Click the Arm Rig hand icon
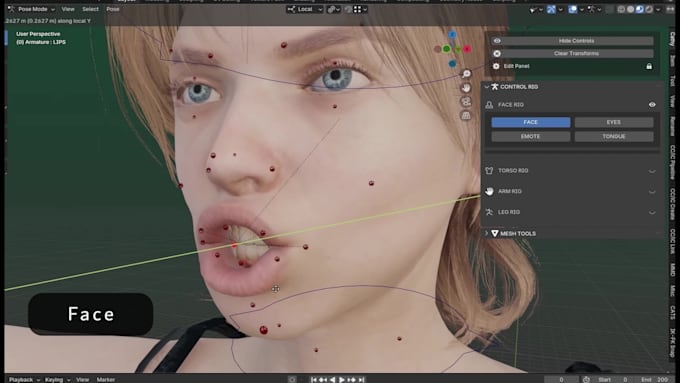 click(x=489, y=191)
